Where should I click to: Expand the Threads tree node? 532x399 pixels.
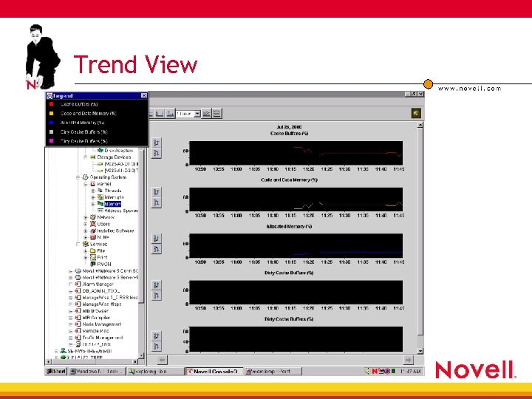tap(93, 191)
